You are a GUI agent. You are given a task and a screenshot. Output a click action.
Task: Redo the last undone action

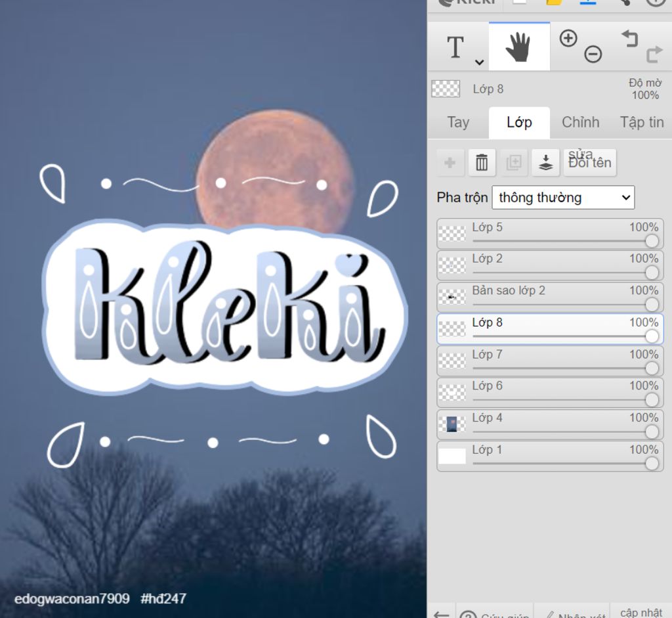click(x=654, y=55)
